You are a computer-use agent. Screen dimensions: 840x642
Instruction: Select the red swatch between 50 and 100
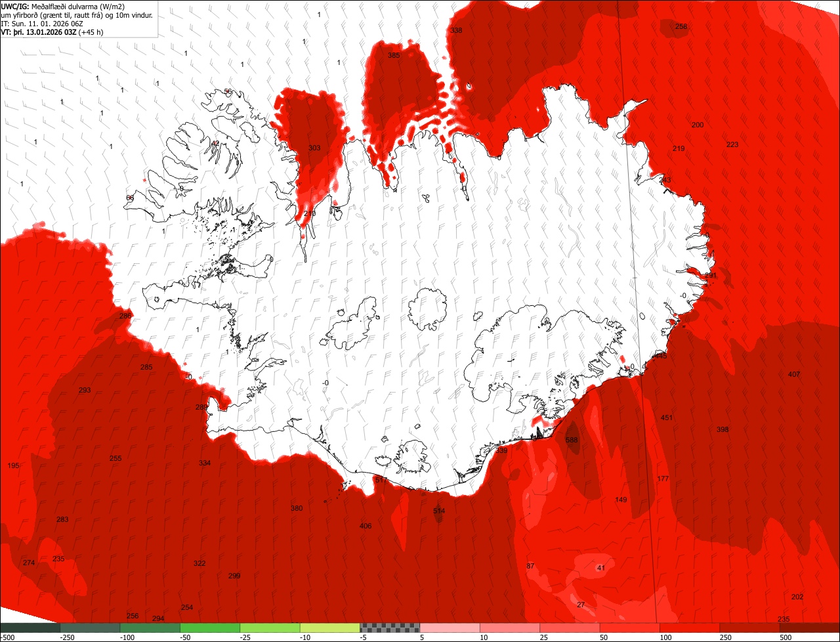click(629, 628)
